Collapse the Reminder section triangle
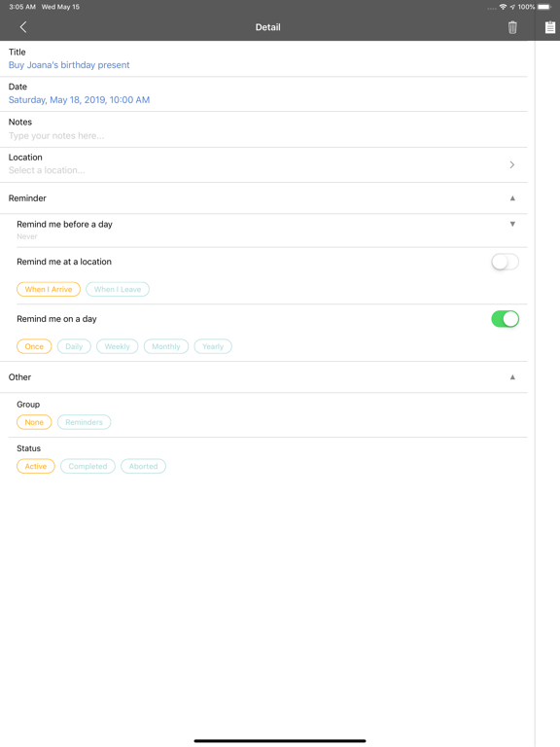Screen dimensions: 560x747 (513, 198)
